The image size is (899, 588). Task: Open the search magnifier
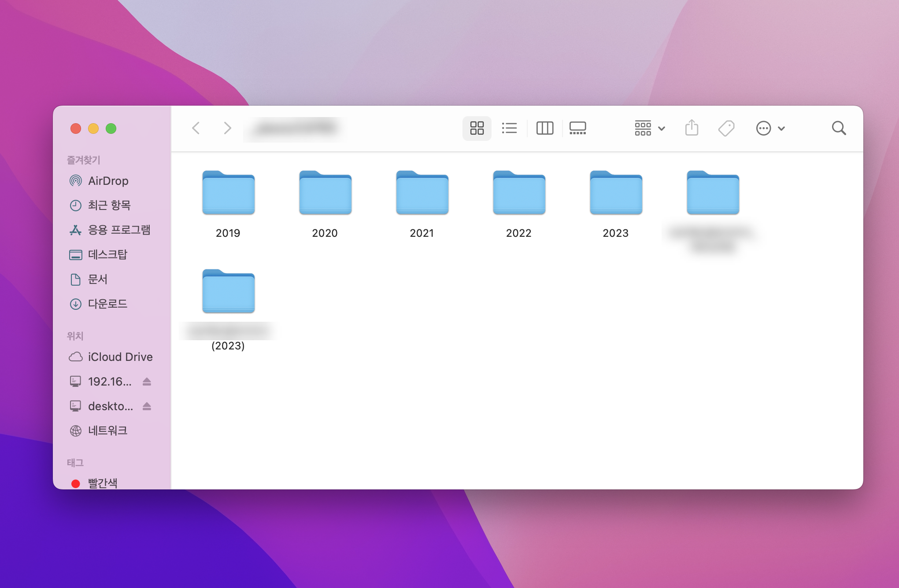pyautogui.click(x=839, y=128)
